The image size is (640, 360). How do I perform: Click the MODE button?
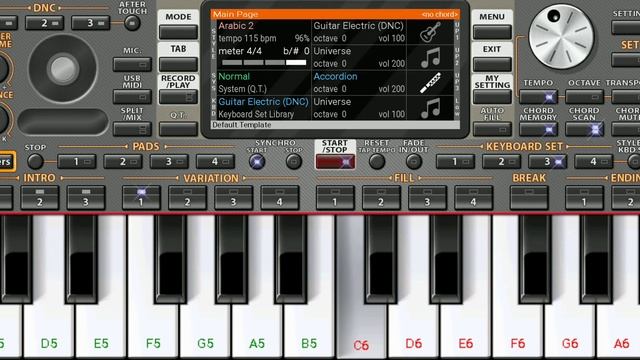click(178, 31)
